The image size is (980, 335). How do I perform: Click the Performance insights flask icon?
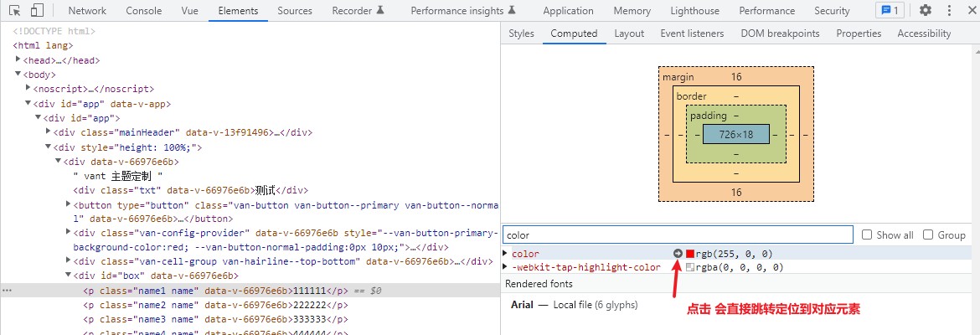[512, 11]
